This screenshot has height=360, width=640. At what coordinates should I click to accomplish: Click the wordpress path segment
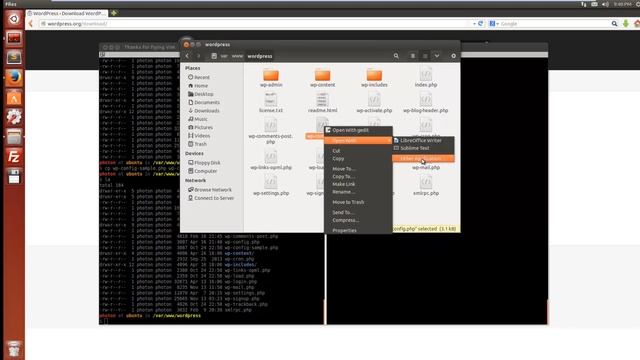pyautogui.click(x=260, y=56)
